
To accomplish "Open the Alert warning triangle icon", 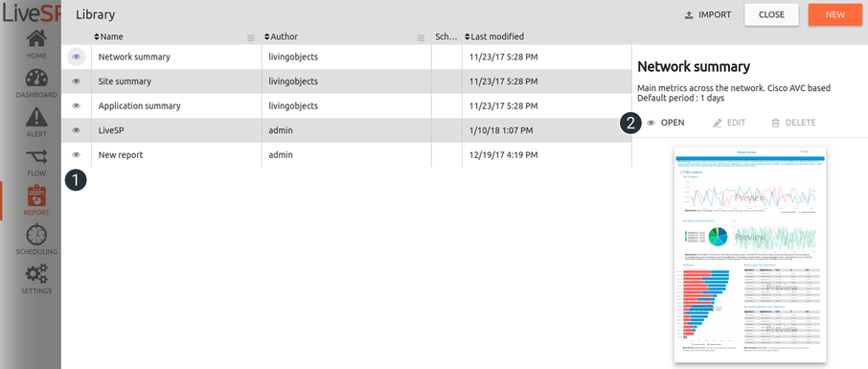I will (x=36, y=117).
